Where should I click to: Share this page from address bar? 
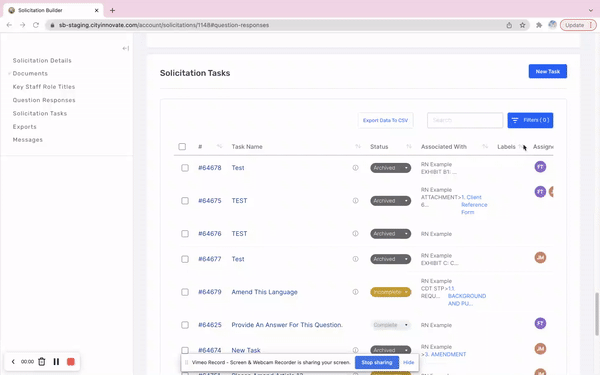(509, 25)
